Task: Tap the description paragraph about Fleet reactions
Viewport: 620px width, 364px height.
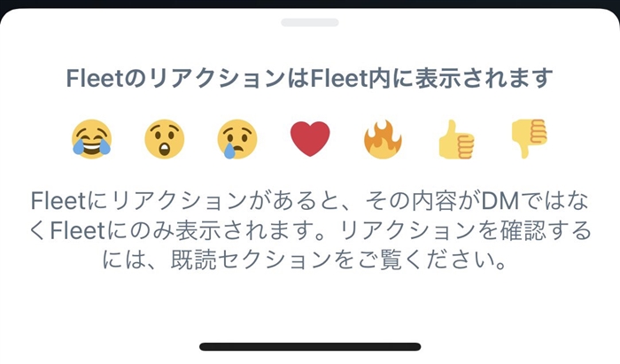Action: pos(310,230)
